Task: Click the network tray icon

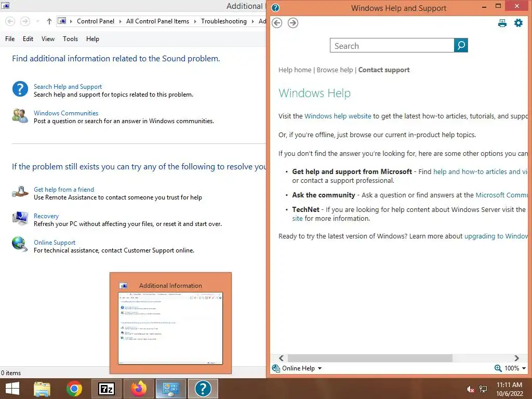Action: coord(483,389)
